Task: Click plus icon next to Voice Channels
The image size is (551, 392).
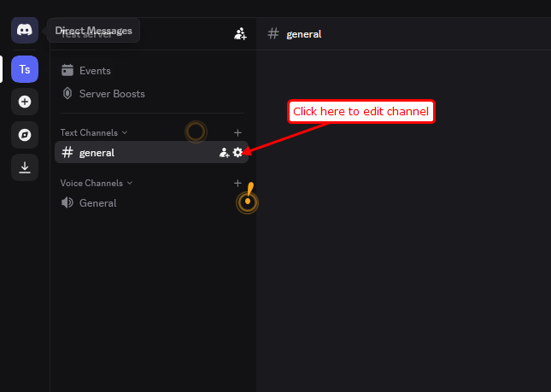Action: (237, 183)
